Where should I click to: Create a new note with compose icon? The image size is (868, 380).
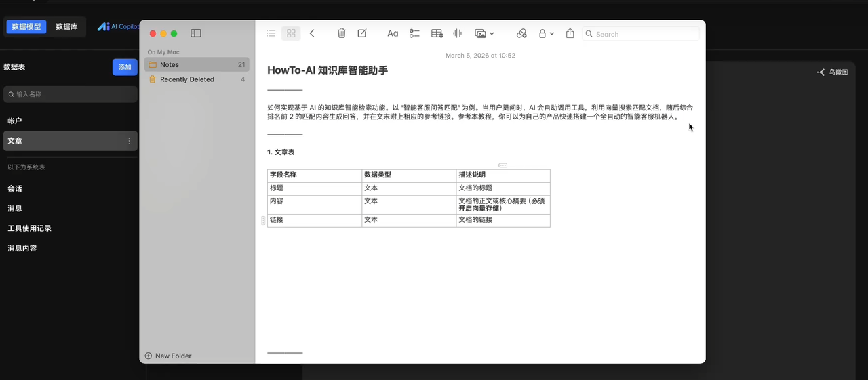362,33
